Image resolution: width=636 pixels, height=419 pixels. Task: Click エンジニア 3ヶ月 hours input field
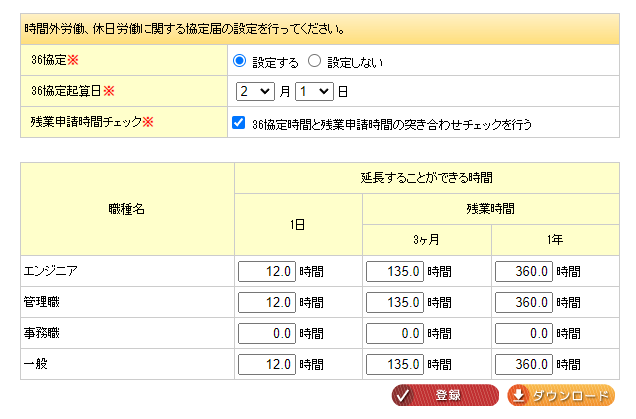[x=395, y=270]
